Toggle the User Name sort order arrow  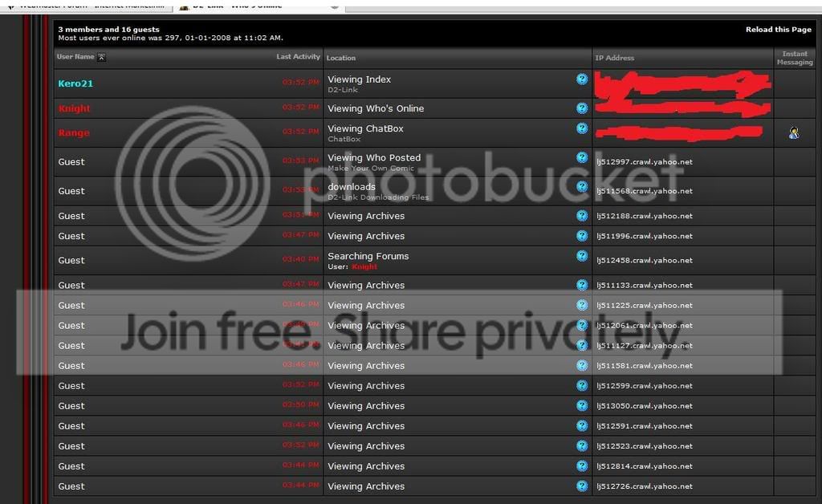click(x=102, y=57)
